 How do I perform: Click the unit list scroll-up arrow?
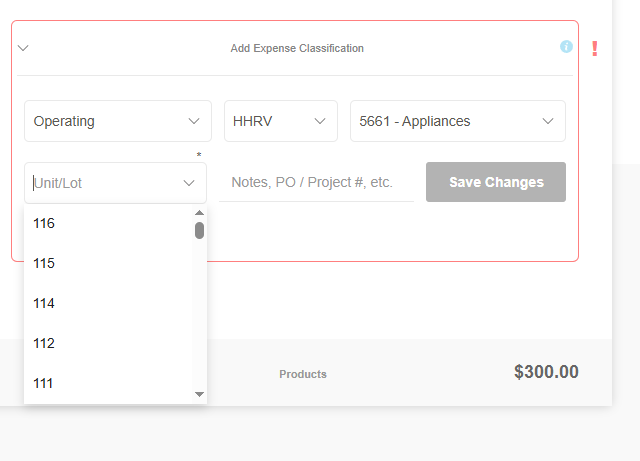tap(199, 212)
